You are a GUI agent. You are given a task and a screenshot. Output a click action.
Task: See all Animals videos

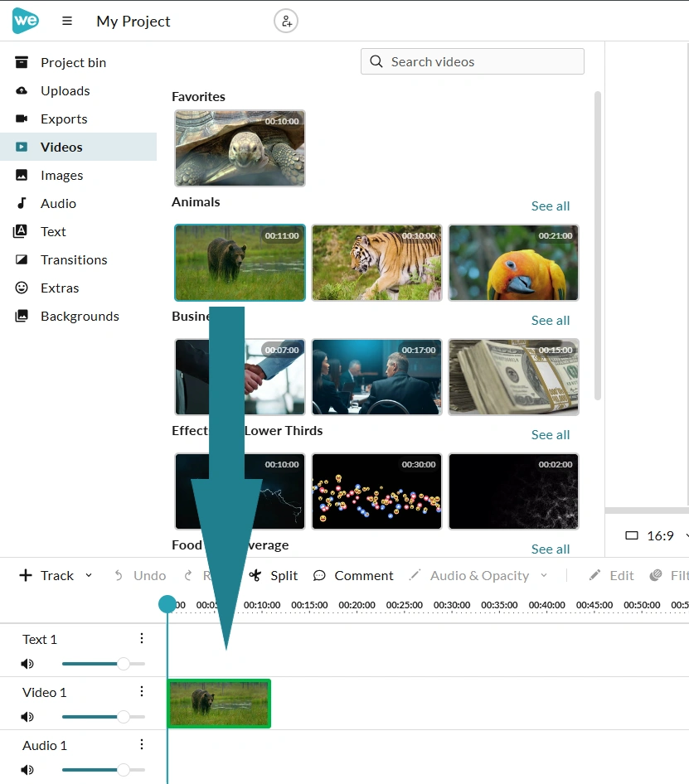tap(551, 206)
